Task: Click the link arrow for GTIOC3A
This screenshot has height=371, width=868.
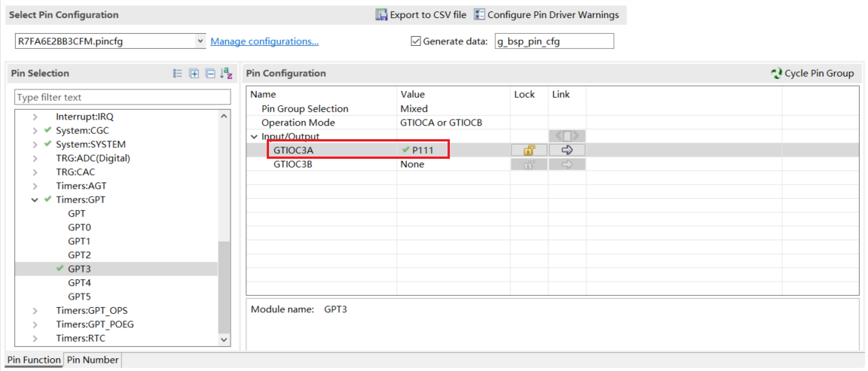Action: (567, 150)
